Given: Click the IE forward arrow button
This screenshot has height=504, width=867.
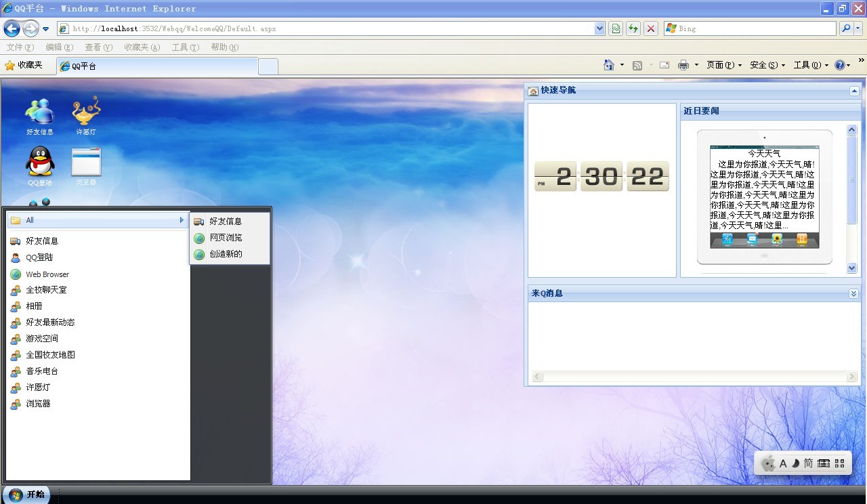Looking at the screenshot, I should pyautogui.click(x=30, y=28).
